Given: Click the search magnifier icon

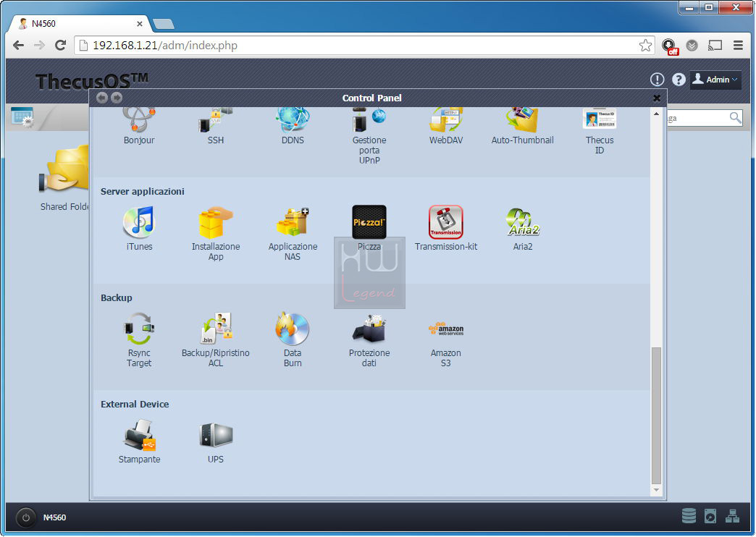Looking at the screenshot, I should click(735, 118).
